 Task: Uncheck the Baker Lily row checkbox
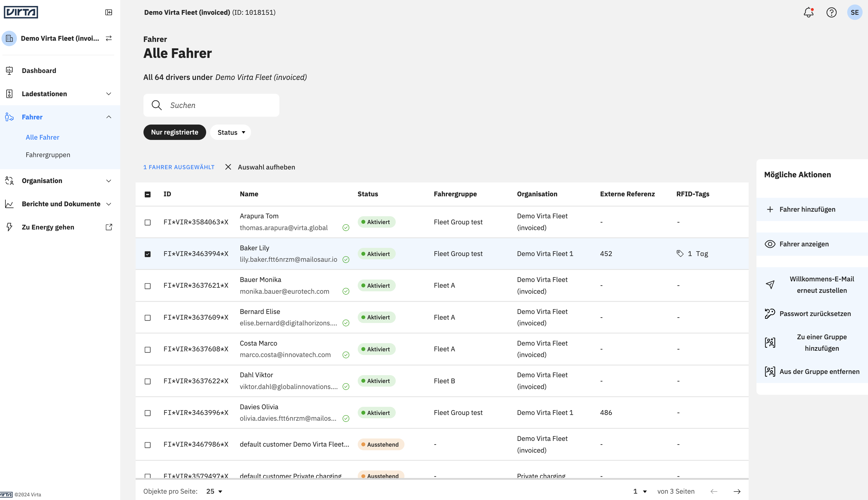(x=148, y=254)
